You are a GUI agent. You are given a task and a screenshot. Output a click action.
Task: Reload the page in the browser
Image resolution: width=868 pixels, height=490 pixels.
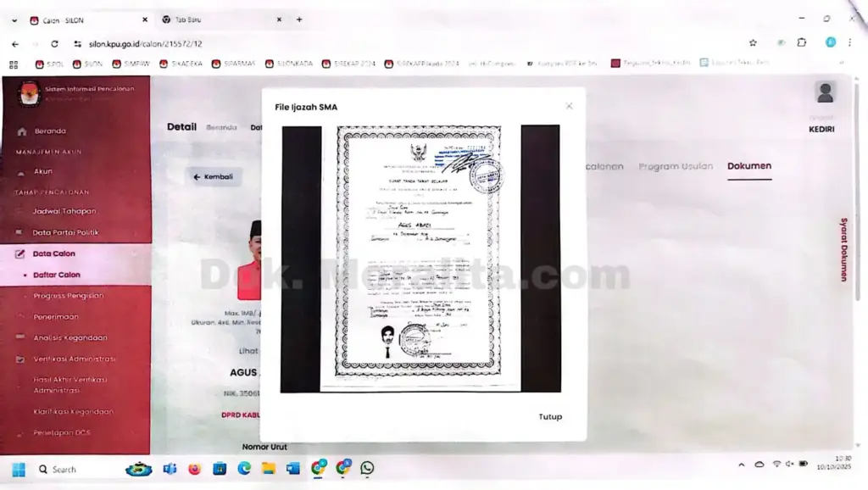tap(55, 43)
